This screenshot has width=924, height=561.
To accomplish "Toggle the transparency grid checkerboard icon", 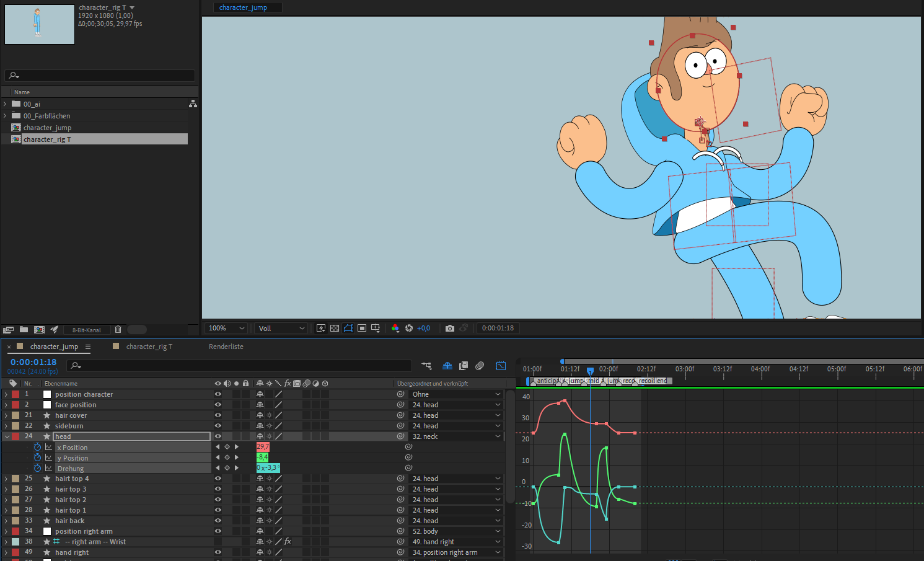I will pyautogui.click(x=335, y=329).
